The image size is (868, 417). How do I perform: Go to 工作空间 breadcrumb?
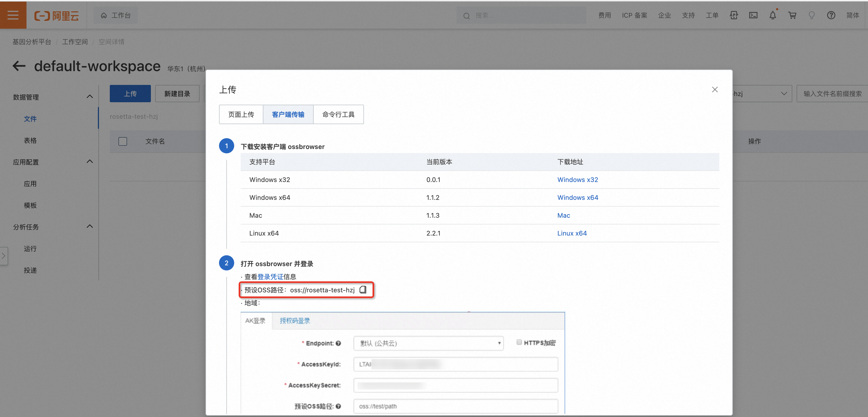(75, 42)
